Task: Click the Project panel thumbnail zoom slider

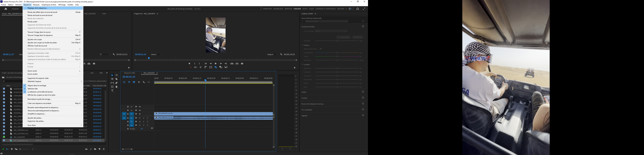Action: (24, 149)
